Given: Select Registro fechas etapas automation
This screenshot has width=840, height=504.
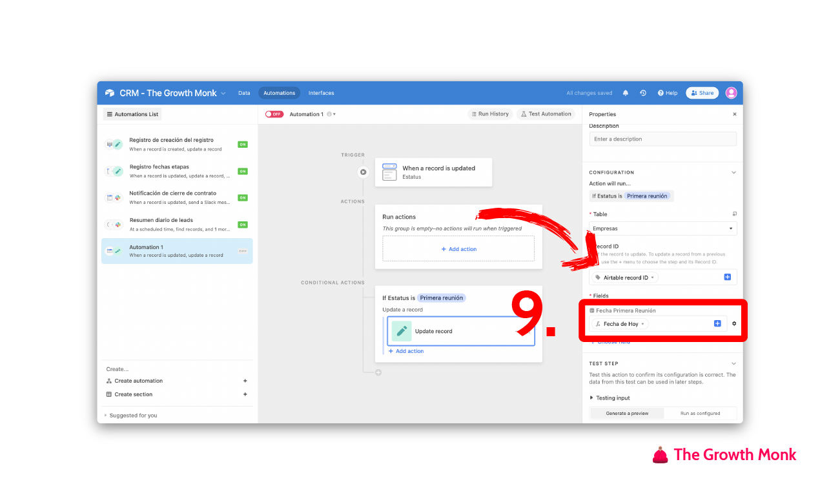Looking at the screenshot, I should click(x=177, y=171).
